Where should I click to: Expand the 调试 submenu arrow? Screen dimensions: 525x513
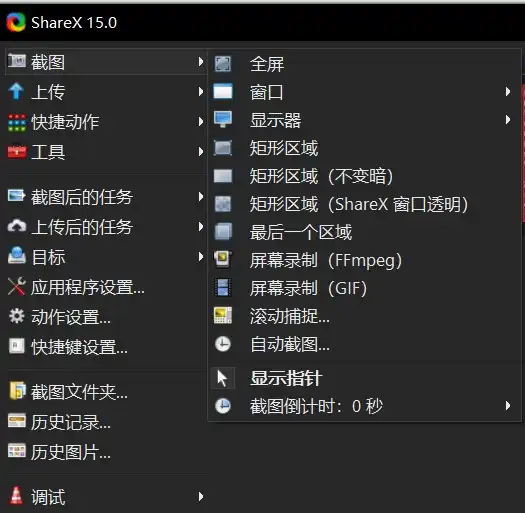(x=201, y=497)
